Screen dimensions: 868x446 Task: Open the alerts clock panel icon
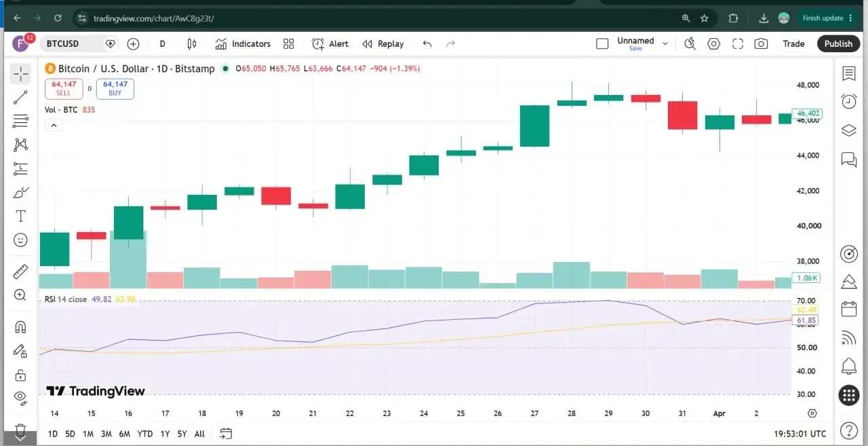tap(849, 101)
